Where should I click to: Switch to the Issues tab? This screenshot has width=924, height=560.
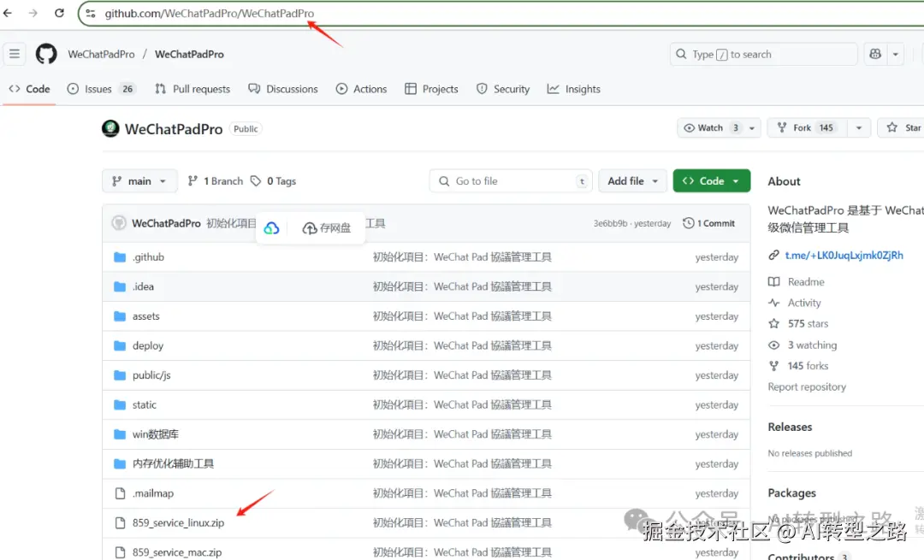coord(101,89)
